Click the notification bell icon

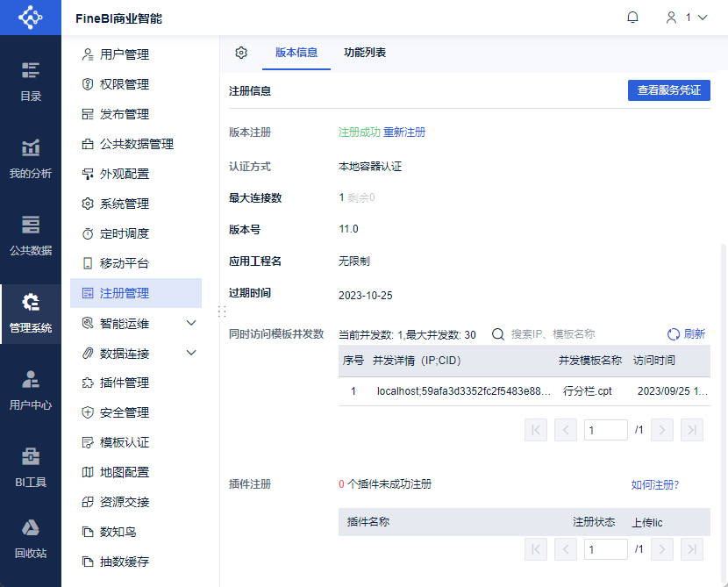tap(632, 18)
